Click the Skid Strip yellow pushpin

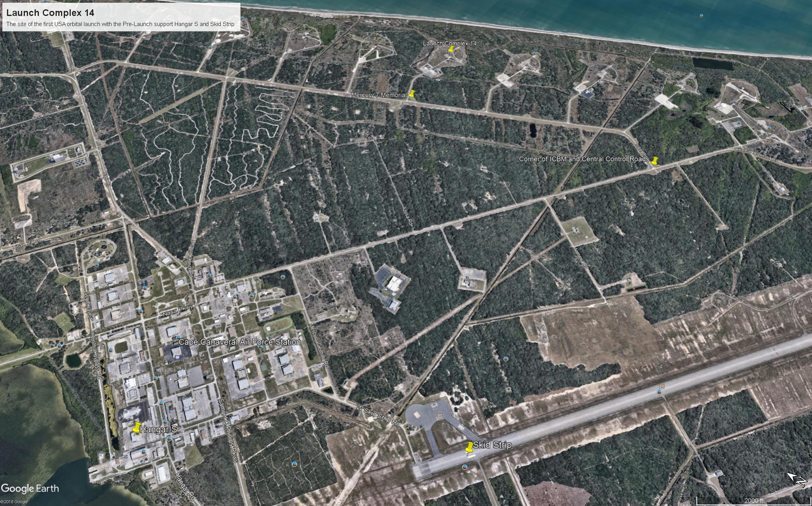[470, 447]
